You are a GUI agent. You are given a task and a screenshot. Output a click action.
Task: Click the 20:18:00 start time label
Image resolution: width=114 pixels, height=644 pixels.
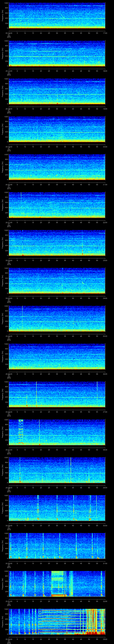[9, 109]
